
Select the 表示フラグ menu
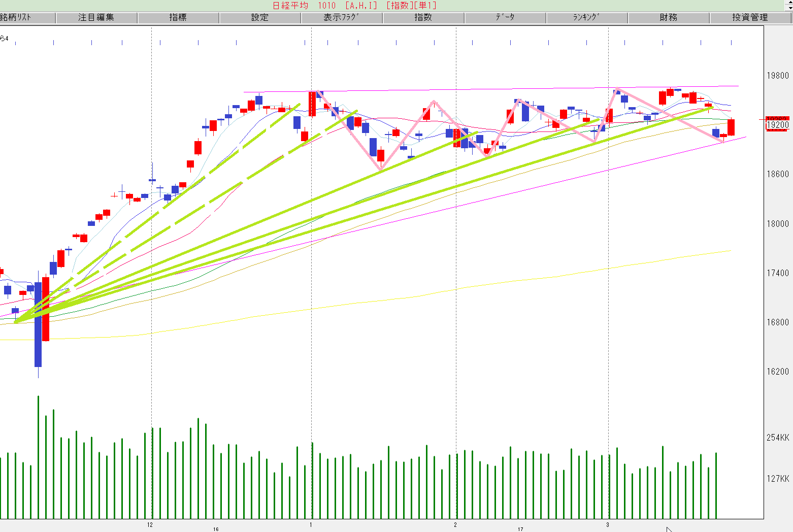point(342,18)
